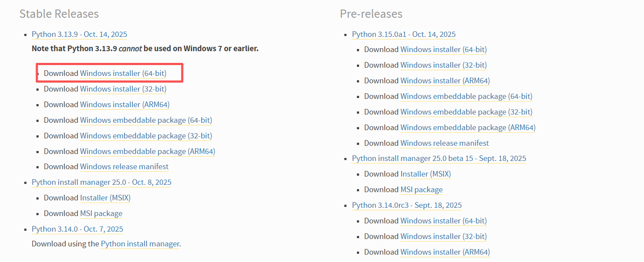Image resolution: width=644 pixels, height=262 pixels.
Task: Download Installer (MSIX) under install manager 25.0
Action: point(105,198)
